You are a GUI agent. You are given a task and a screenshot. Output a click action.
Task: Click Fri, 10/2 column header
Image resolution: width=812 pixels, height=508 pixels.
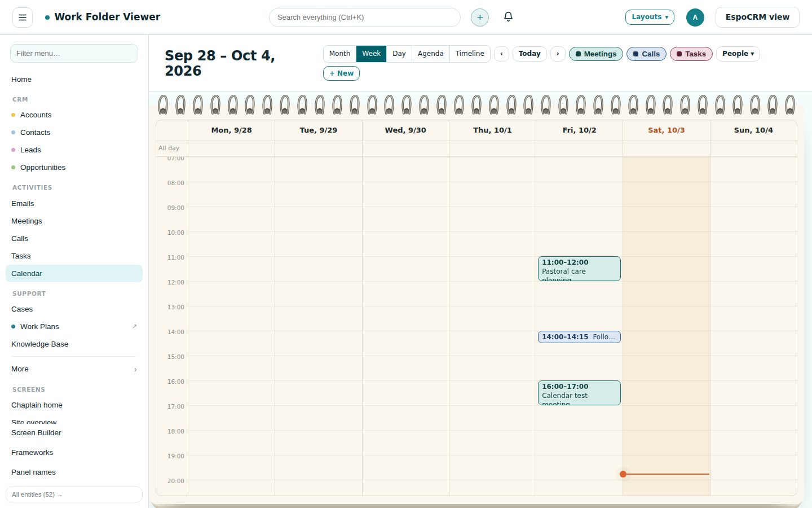579,130
